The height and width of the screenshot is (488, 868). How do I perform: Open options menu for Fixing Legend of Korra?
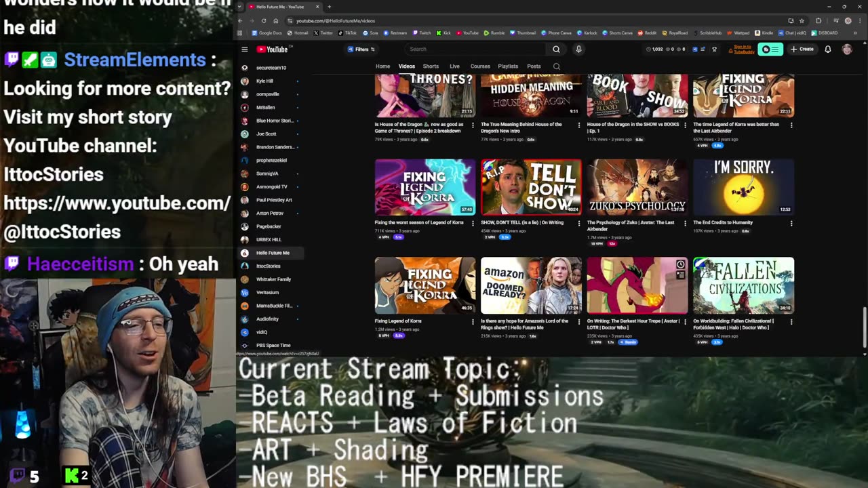point(473,321)
